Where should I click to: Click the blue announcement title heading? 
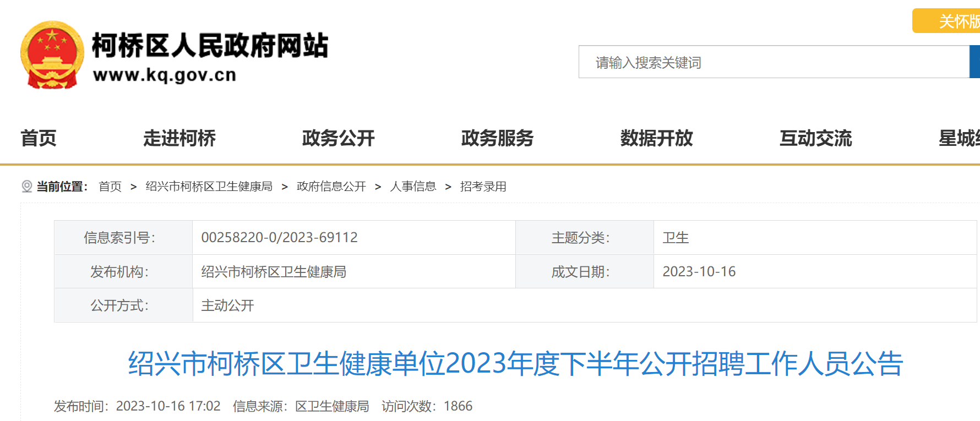tap(515, 364)
